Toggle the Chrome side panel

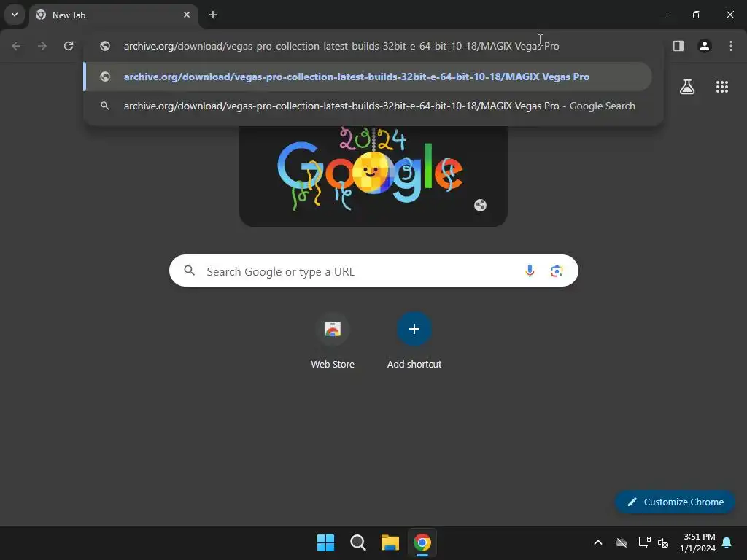tap(678, 46)
